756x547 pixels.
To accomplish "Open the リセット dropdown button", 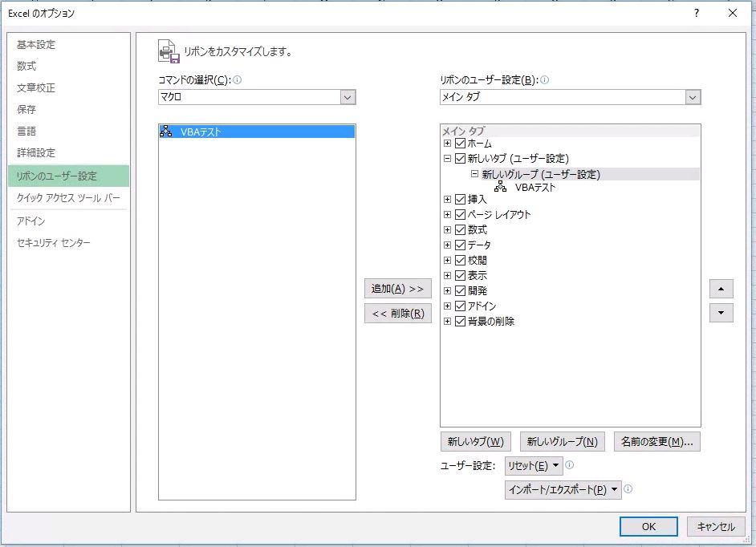I will click(533, 465).
